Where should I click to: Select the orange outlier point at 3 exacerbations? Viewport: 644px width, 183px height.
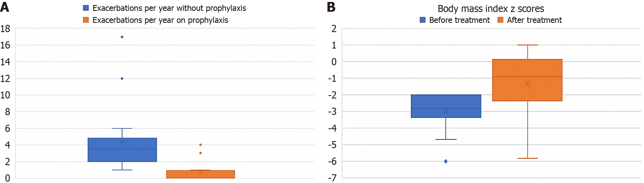click(200, 153)
